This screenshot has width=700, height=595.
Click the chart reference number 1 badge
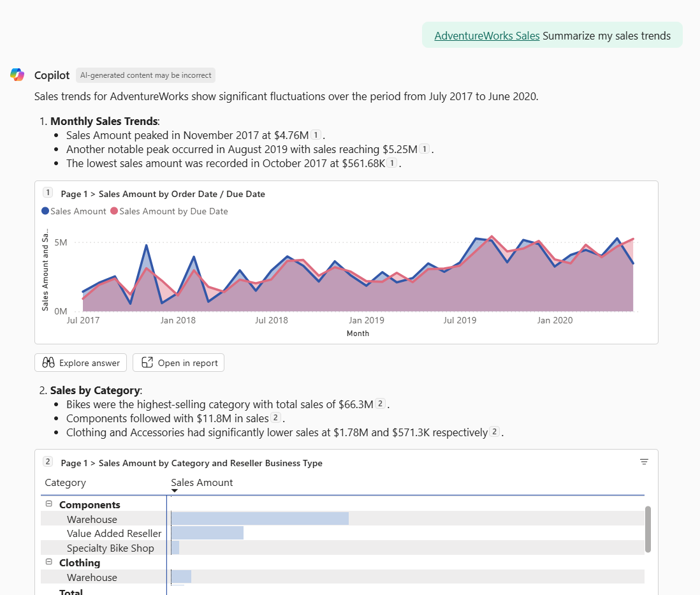pos(48,193)
